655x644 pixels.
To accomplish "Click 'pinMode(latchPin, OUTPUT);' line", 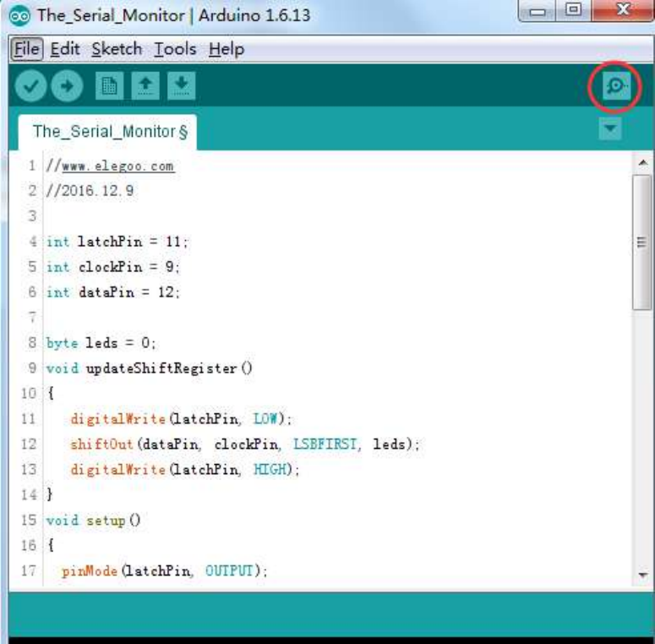I will pyautogui.click(x=165, y=570).
